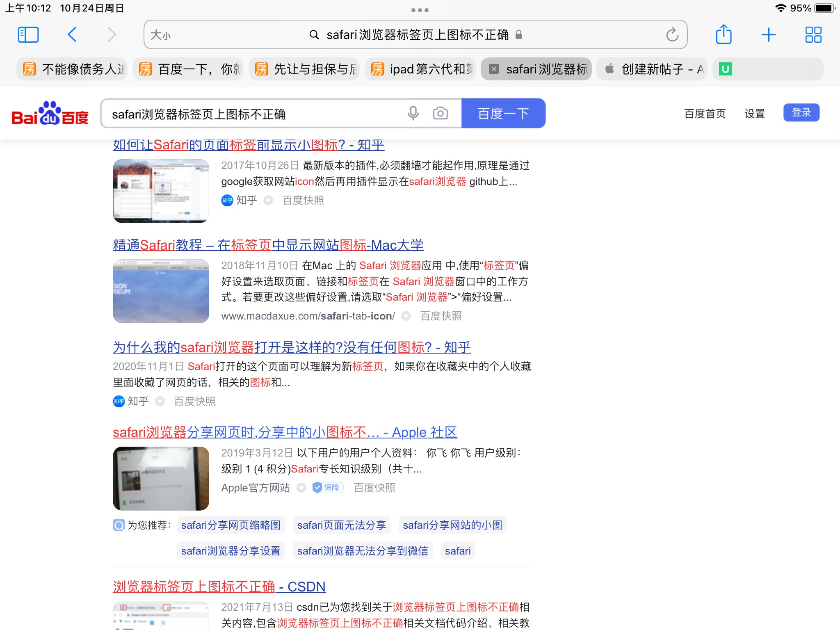
Task: Reload the current page
Action: [x=672, y=35]
